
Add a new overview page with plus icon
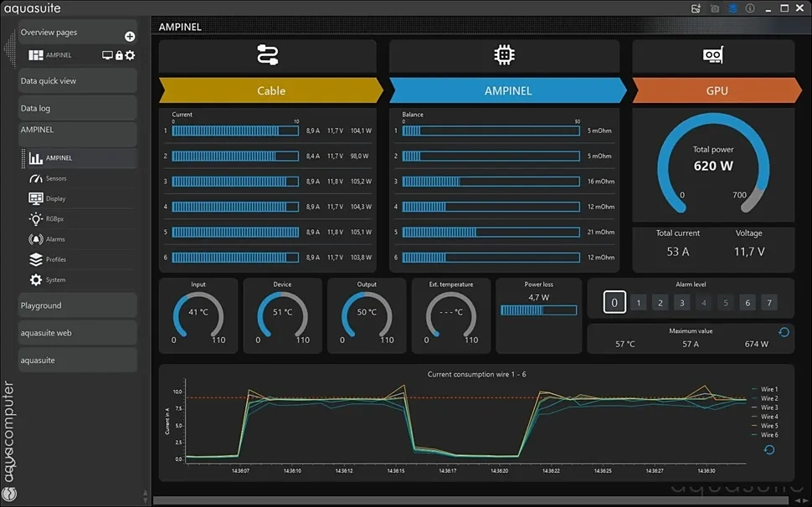[130, 36]
